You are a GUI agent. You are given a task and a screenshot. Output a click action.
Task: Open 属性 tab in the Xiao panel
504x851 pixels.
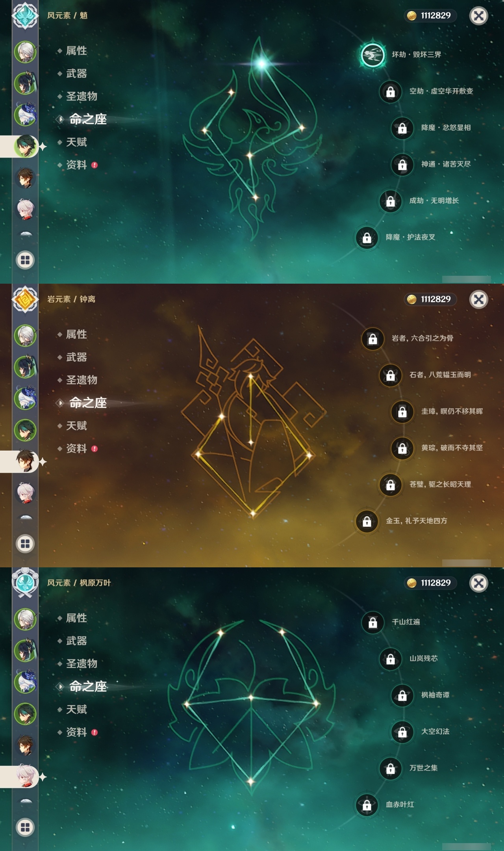[76, 51]
